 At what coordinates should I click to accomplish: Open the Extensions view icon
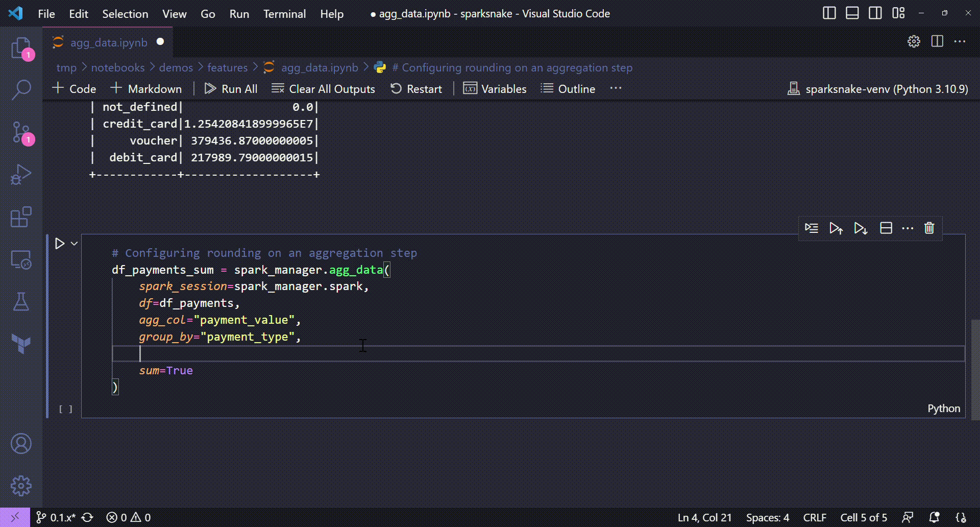(x=21, y=218)
